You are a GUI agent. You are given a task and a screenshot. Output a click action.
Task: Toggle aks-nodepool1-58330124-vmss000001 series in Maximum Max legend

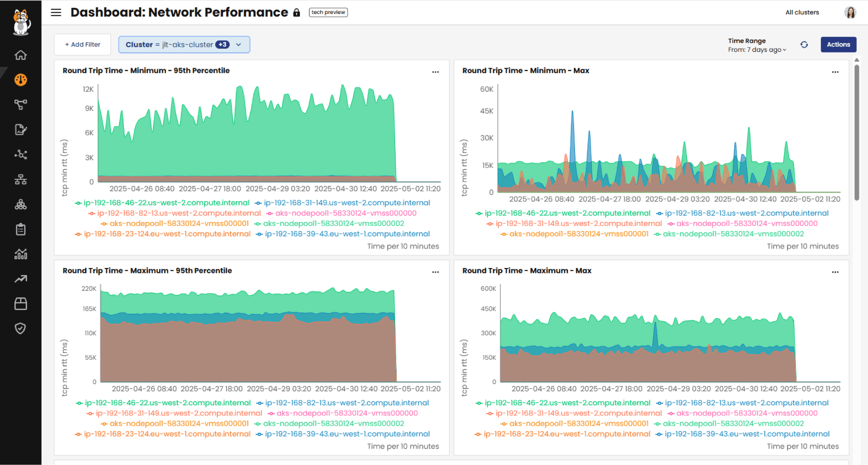coord(574,424)
